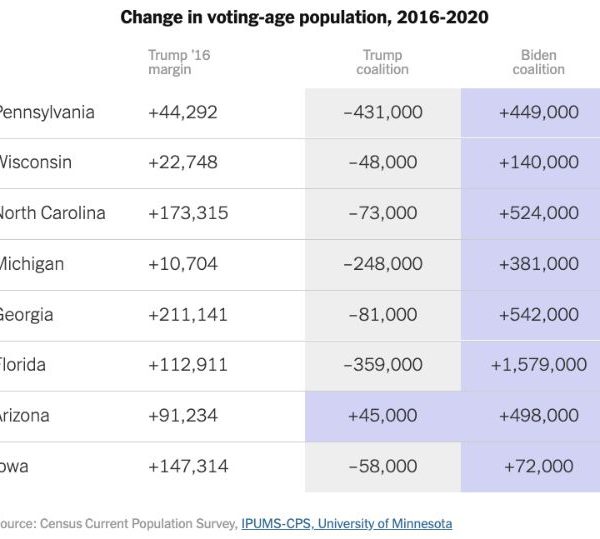Click the Census Current Population Survey source text
Viewport: 600px width, 539px height.
[118, 523]
